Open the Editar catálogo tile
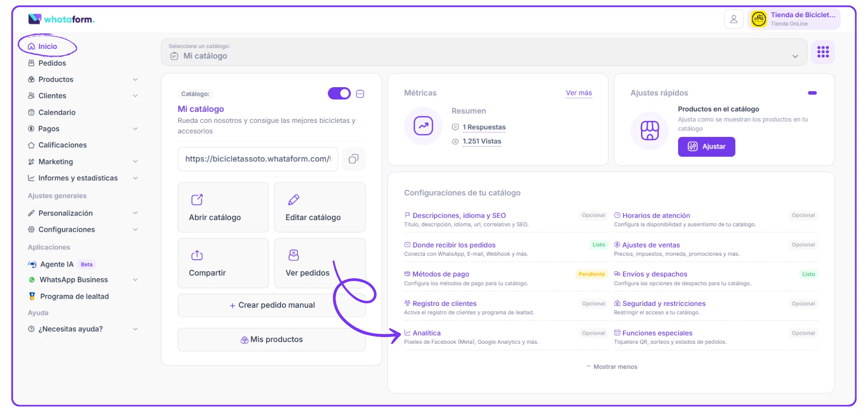Image resolution: width=868 pixels, height=412 pixels. (x=320, y=207)
